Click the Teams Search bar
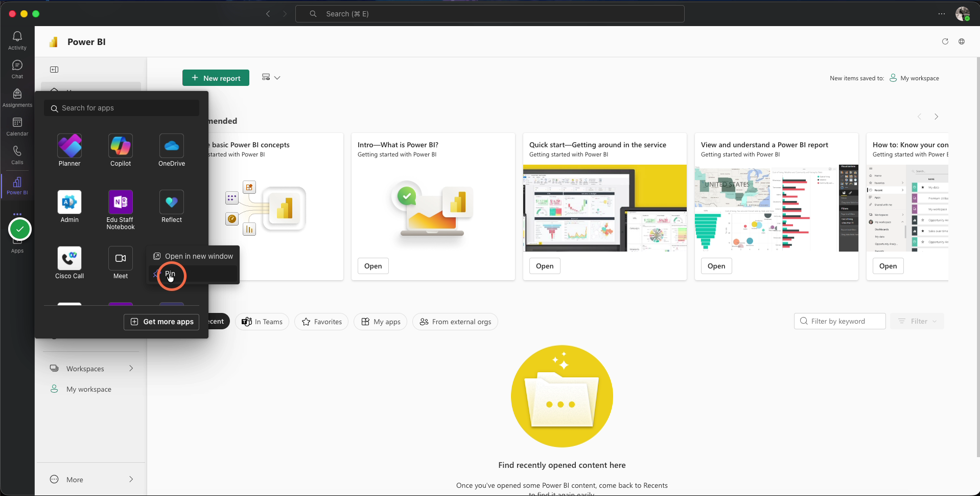Screen dimensions: 980x496 [489, 14]
